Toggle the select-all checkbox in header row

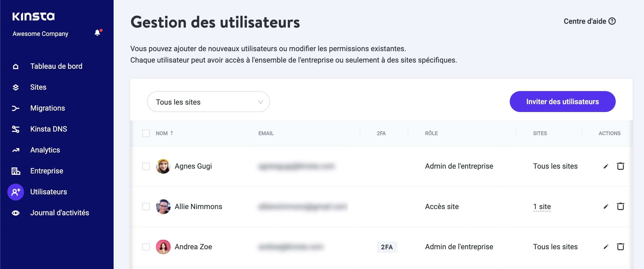(146, 133)
